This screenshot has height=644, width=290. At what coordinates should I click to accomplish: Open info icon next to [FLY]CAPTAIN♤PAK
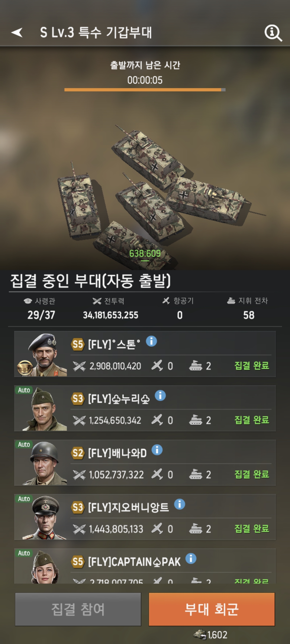pyautogui.click(x=191, y=558)
